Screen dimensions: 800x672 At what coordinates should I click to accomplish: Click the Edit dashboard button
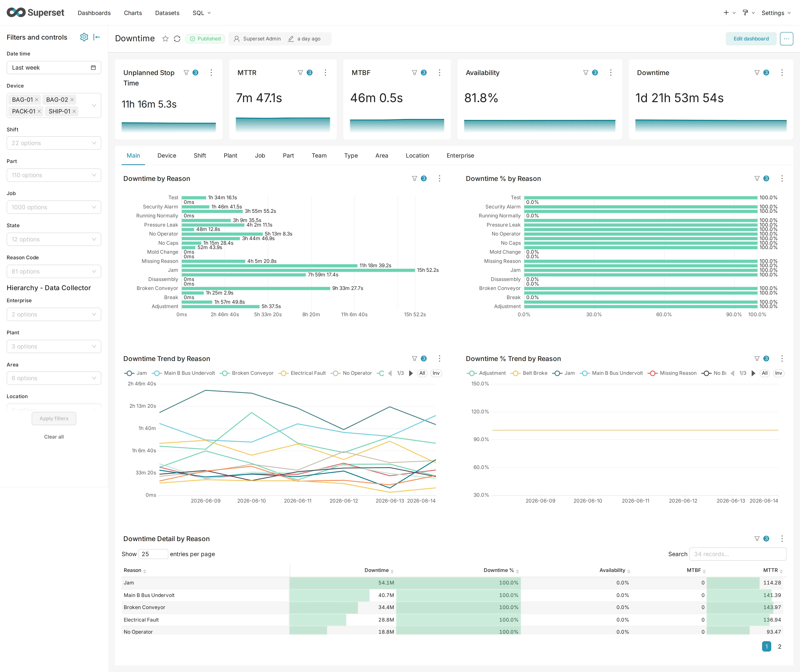tap(751, 39)
